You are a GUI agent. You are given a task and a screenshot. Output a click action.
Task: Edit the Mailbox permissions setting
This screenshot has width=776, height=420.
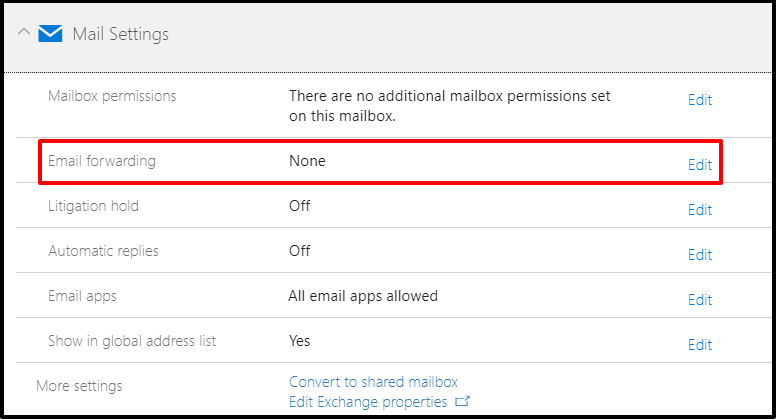[x=699, y=100]
